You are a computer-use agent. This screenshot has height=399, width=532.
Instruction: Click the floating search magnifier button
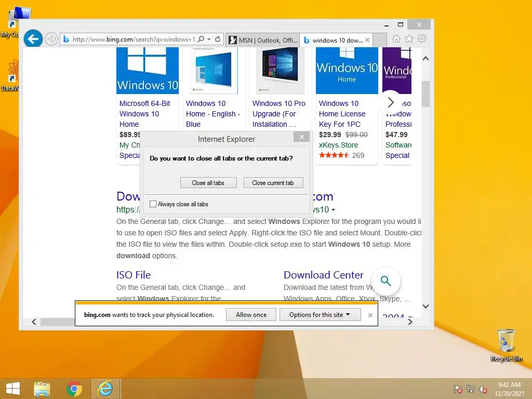(x=386, y=281)
